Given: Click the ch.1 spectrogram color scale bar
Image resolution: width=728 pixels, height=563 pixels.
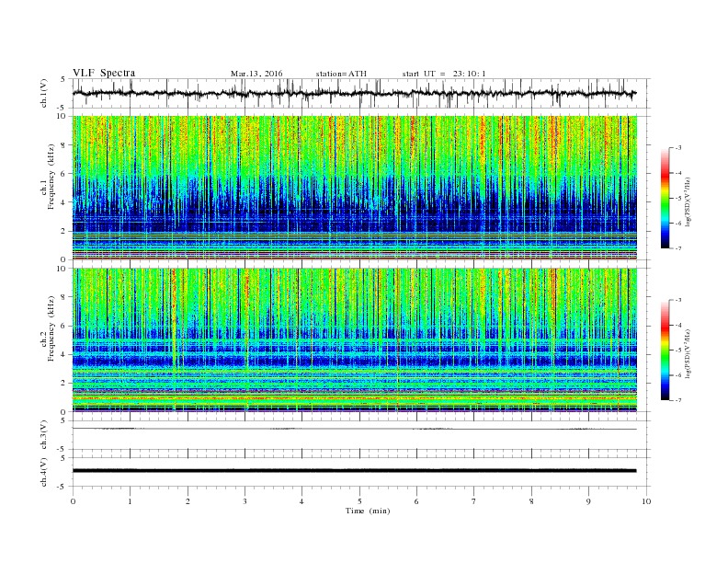Looking at the screenshot, I should click(x=665, y=199).
